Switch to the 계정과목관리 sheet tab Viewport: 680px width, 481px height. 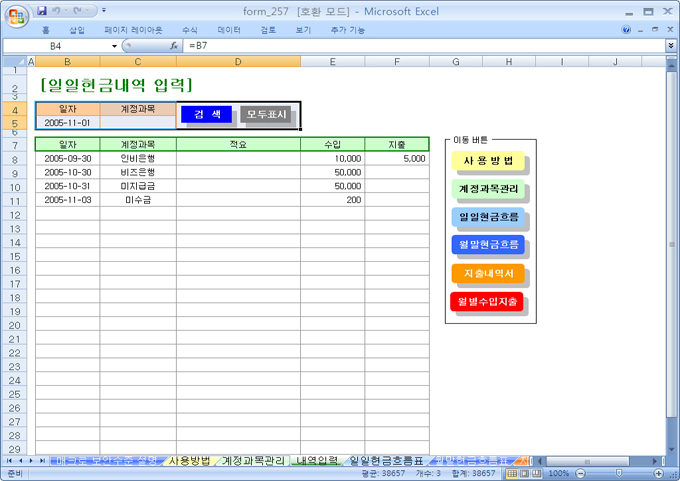click(254, 461)
